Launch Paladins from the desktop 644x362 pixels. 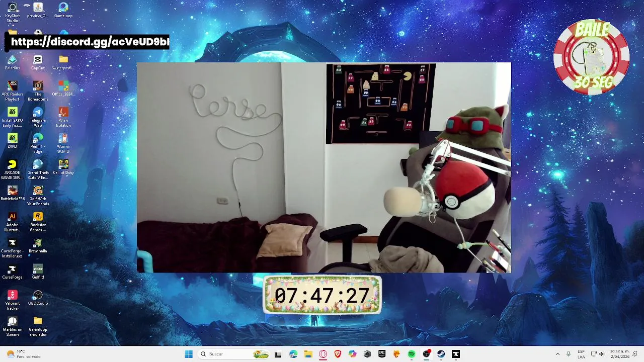pyautogui.click(x=12, y=62)
